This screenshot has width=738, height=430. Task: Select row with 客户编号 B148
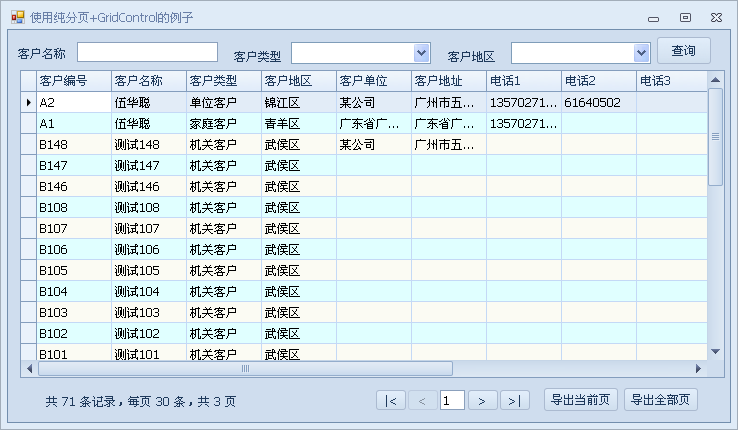pos(73,144)
